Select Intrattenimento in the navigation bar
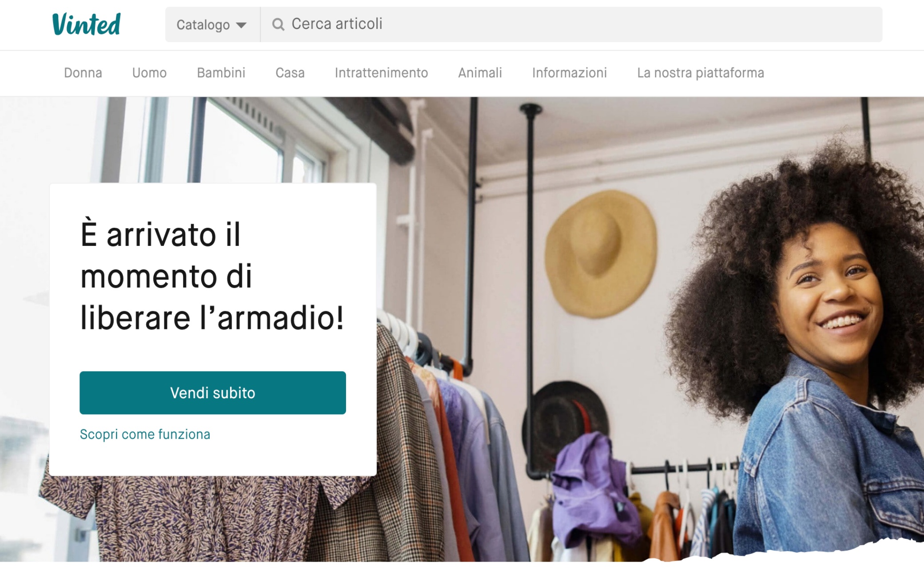 pyautogui.click(x=382, y=73)
